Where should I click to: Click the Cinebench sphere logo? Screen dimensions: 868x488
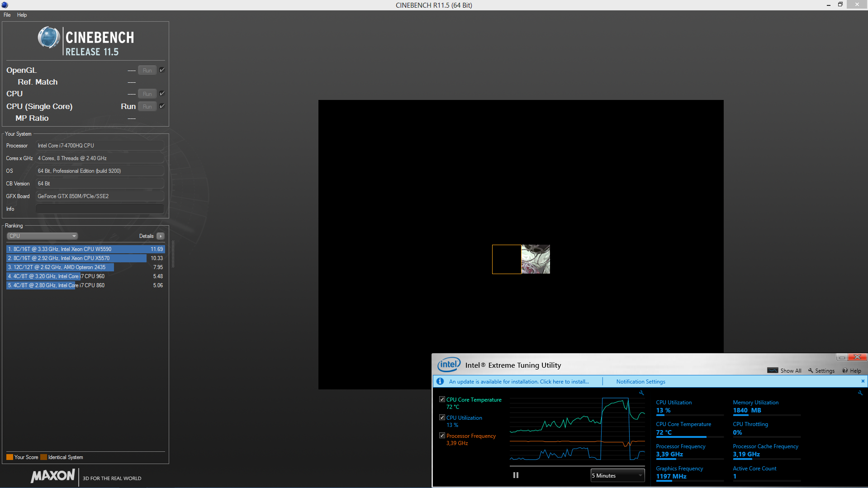click(x=49, y=38)
